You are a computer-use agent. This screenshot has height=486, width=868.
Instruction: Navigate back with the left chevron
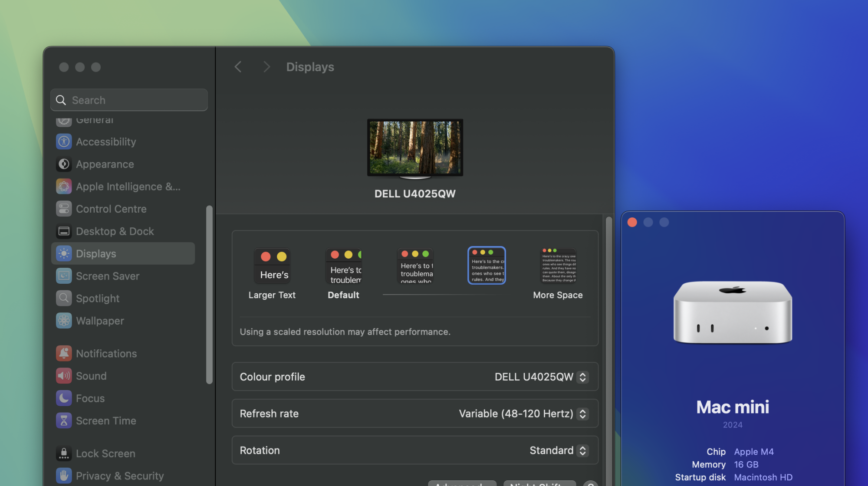pyautogui.click(x=238, y=67)
